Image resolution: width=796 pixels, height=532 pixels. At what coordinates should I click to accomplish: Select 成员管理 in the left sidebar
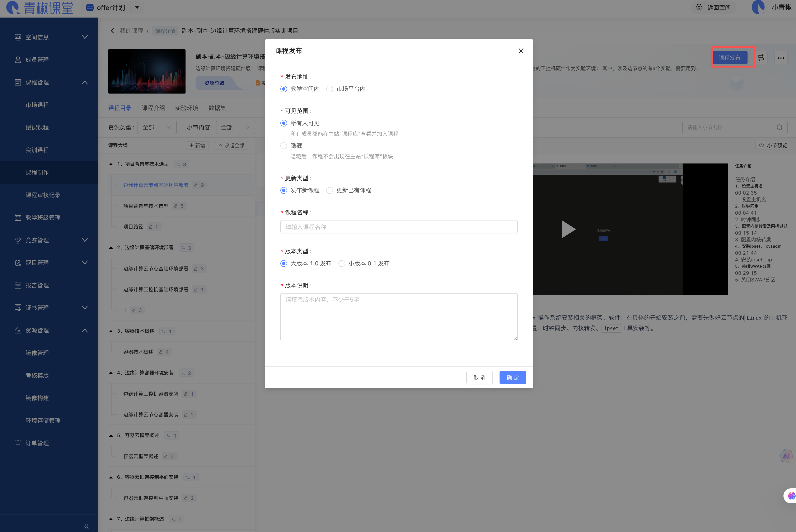(x=37, y=59)
